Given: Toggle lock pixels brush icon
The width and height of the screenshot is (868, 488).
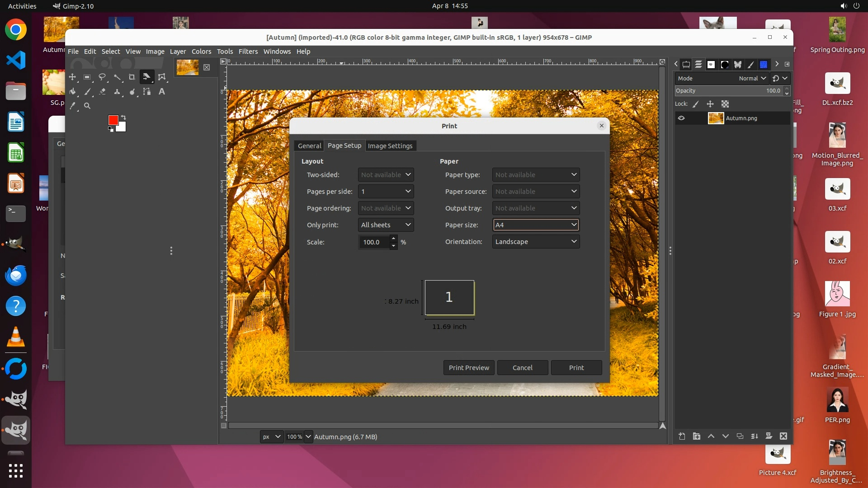Looking at the screenshot, I should tap(696, 104).
